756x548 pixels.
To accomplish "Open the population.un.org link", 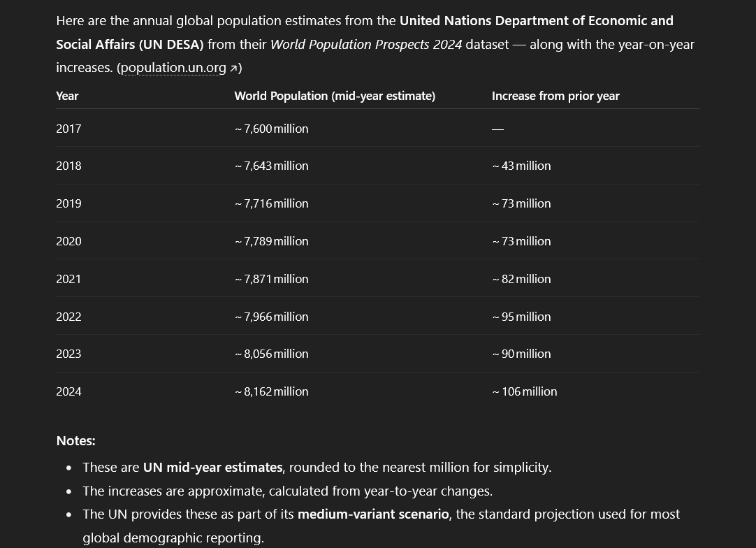I will click(173, 68).
